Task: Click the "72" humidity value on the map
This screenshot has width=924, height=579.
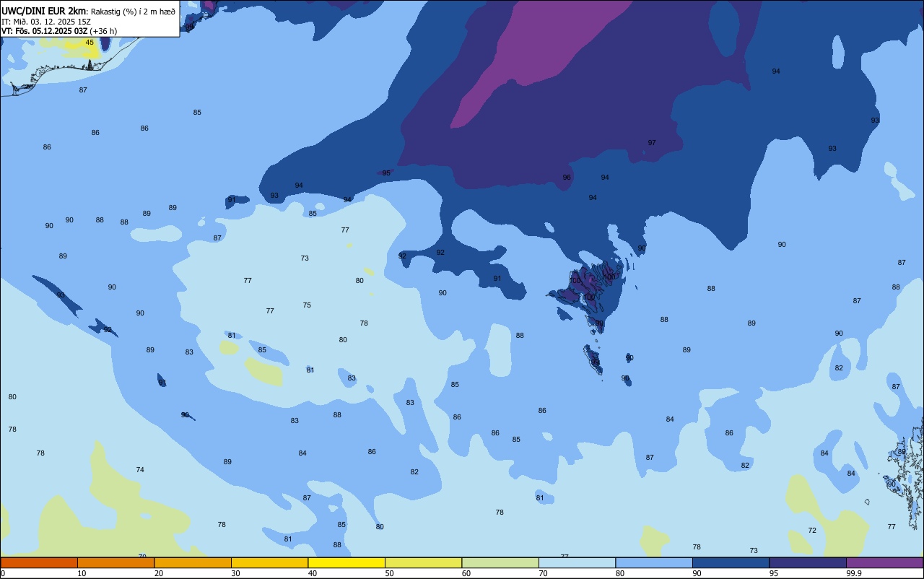Action: click(x=812, y=531)
